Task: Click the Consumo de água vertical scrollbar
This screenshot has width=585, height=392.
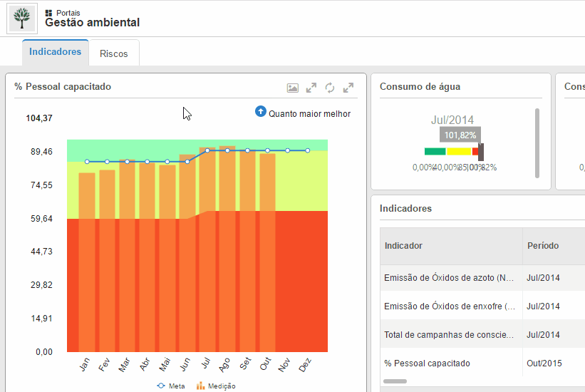Action: (537, 143)
